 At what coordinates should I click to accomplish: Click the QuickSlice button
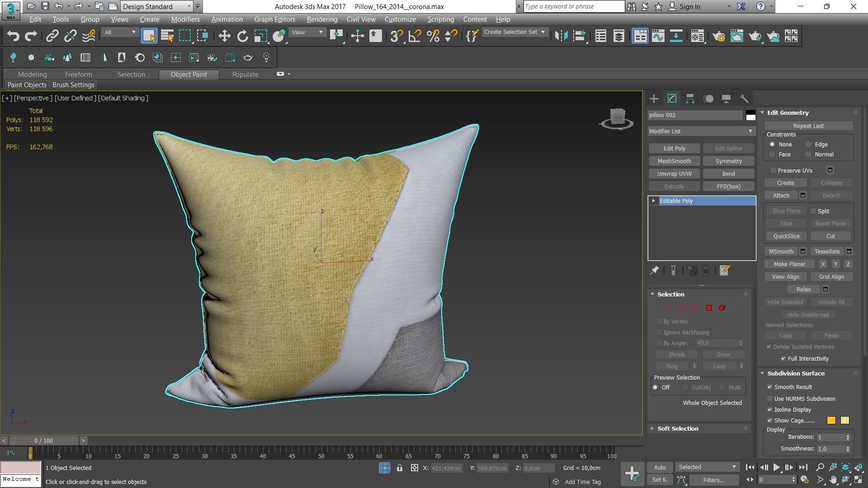tap(786, 236)
